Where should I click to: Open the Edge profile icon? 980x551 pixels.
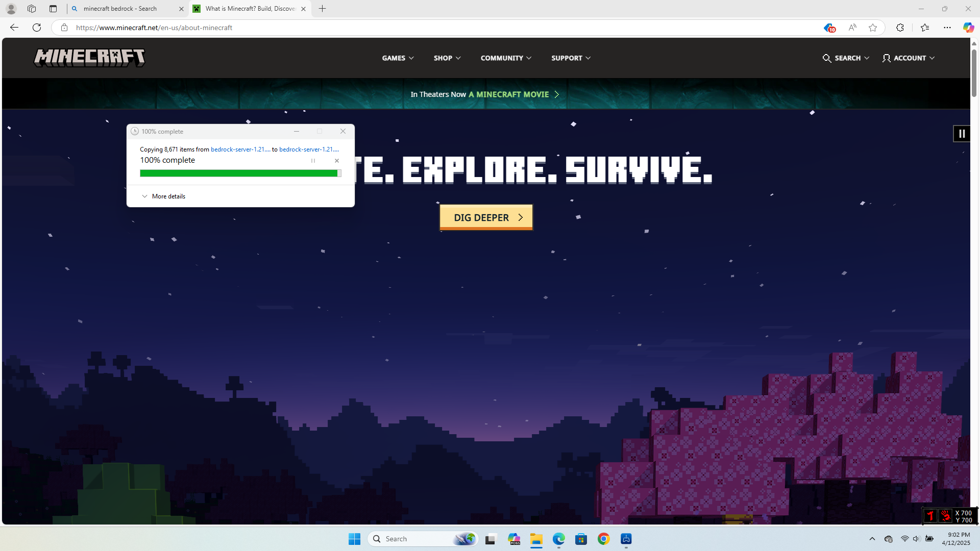[x=11, y=9]
